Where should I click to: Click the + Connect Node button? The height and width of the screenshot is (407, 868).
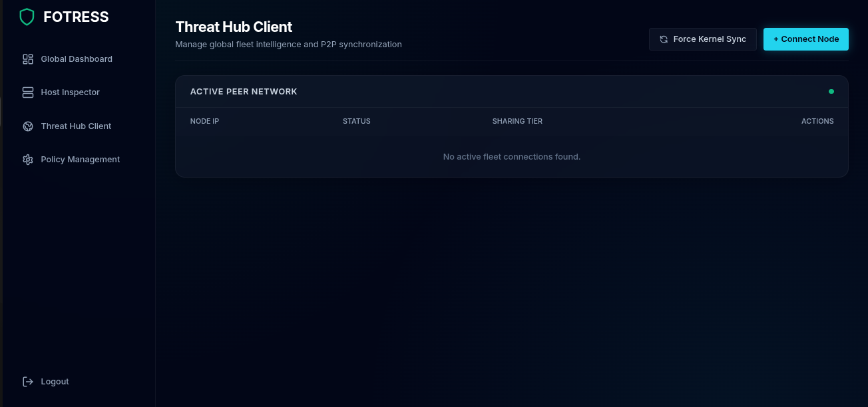coord(806,39)
